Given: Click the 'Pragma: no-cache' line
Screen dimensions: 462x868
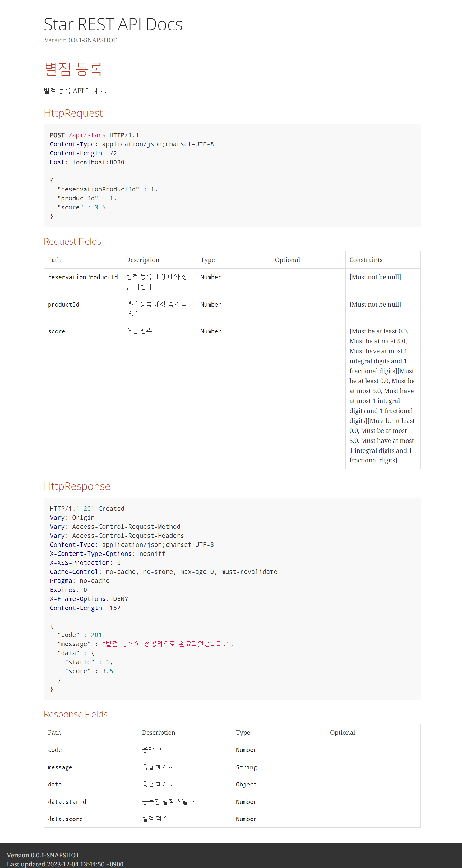Looking at the screenshot, I should click(80, 581).
